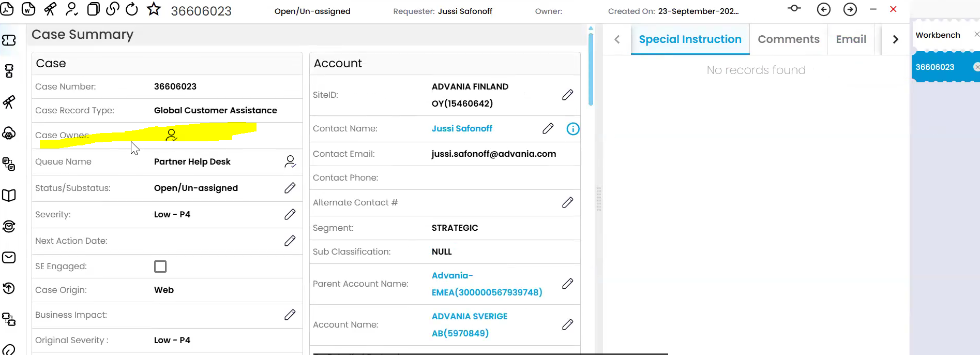The width and height of the screenshot is (980, 355).
Task: Click Original Severity value Low - P4
Action: coord(172,340)
